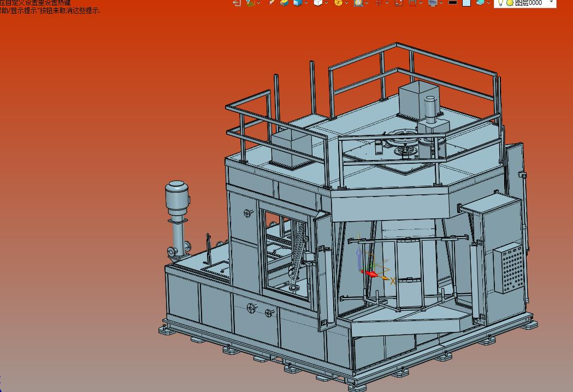Click the red section view icon

[412, 3]
